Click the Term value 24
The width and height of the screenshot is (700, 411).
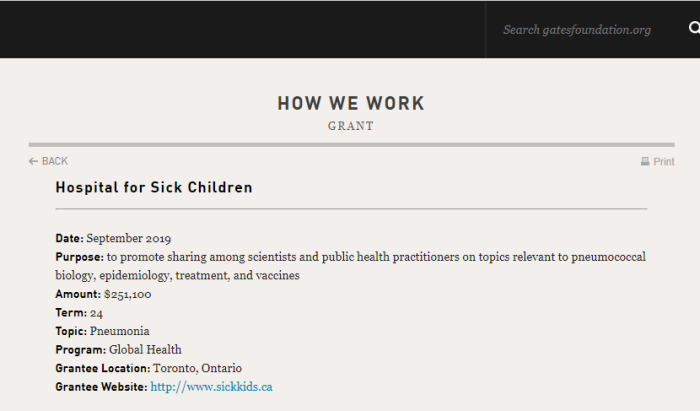click(96, 313)
